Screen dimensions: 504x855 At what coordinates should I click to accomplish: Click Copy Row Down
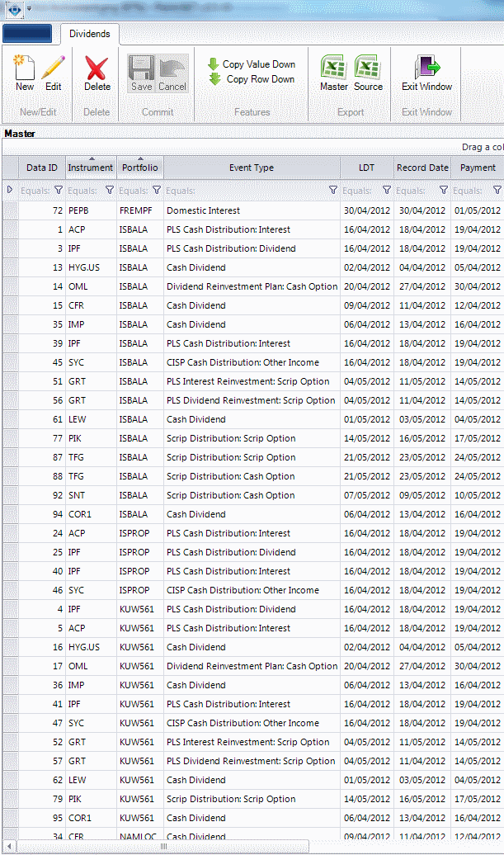tap(252, 79)
